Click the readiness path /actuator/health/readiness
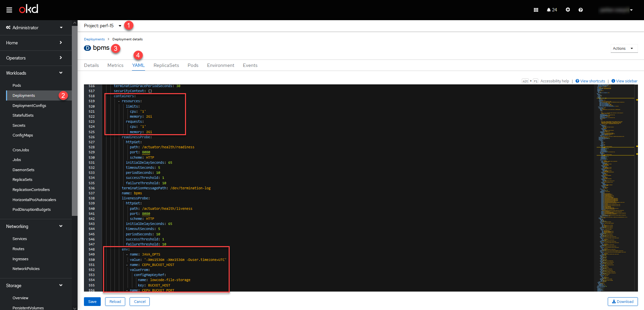This screenshot has width=644, height=310. coord(168,147)
